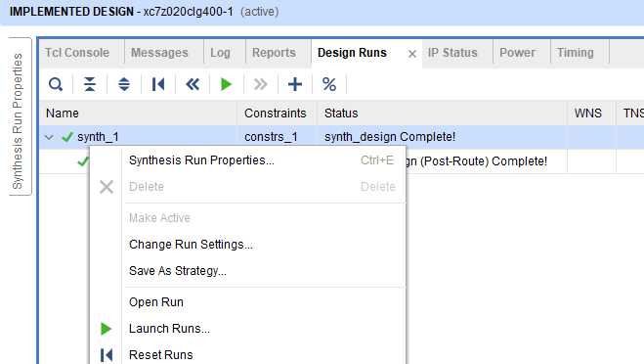Click the green checkmark beside synth_1

67,137
